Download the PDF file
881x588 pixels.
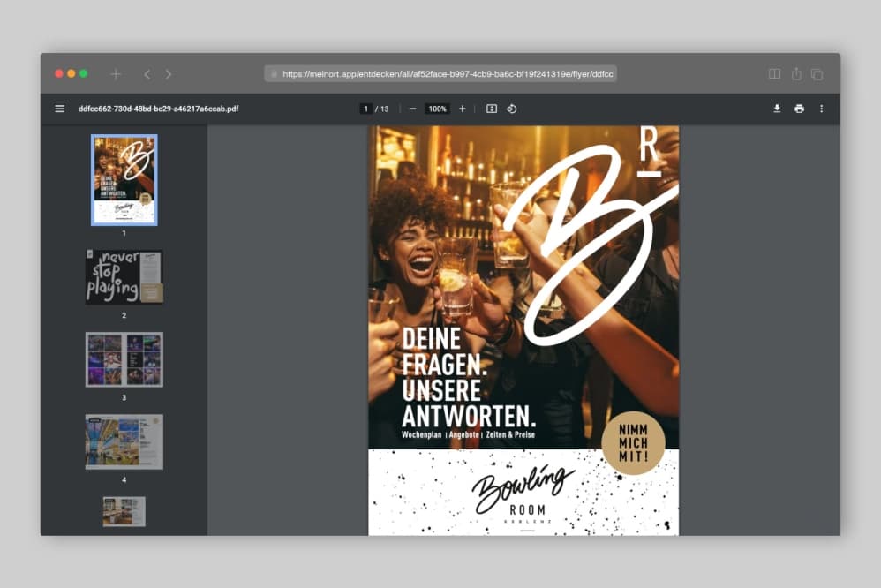click(x=777, y=109)
